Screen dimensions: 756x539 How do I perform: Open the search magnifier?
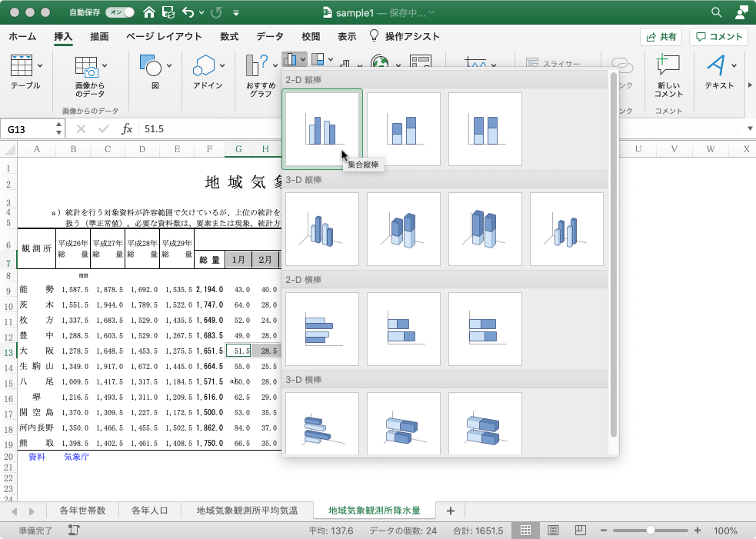point(717,12)
